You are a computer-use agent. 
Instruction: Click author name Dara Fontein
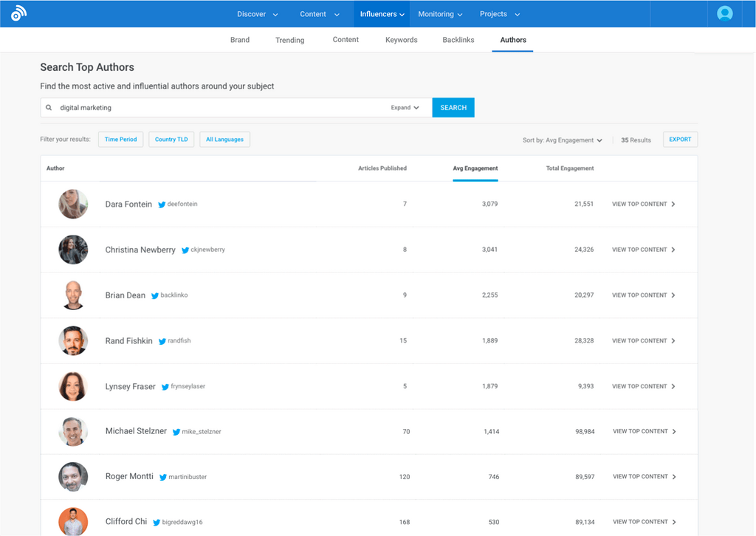click(x=128, y=205)
